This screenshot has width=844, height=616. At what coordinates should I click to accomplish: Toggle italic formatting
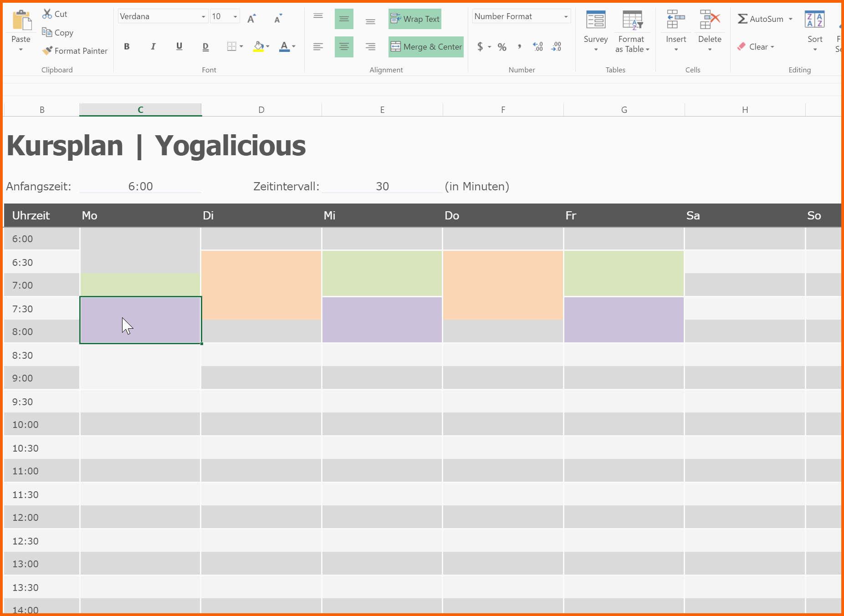coord(153,46)
